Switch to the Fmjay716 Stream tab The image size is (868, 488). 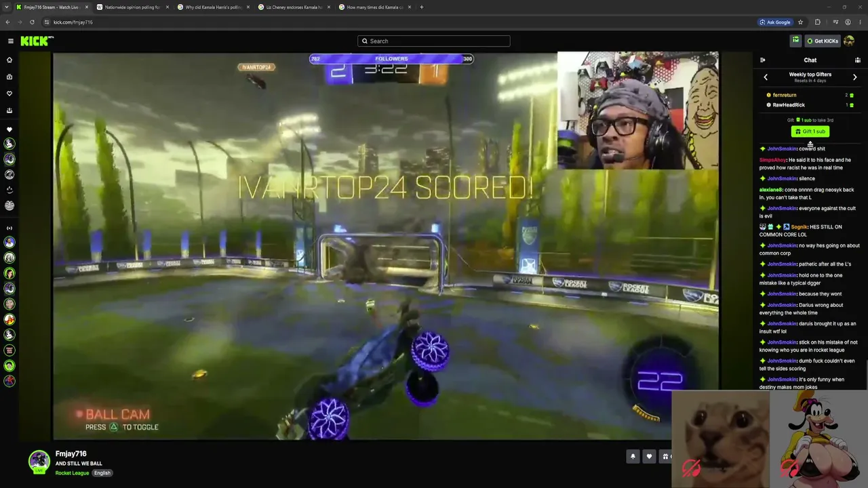coord(52,7)
